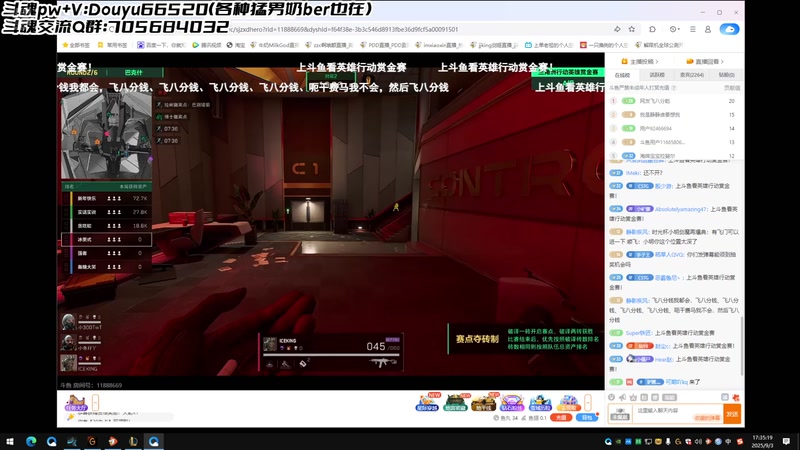The height and width of the screenshot is (450, 800).
Task: Select rank 3 user 用户92466694
Action: (673, 129)
